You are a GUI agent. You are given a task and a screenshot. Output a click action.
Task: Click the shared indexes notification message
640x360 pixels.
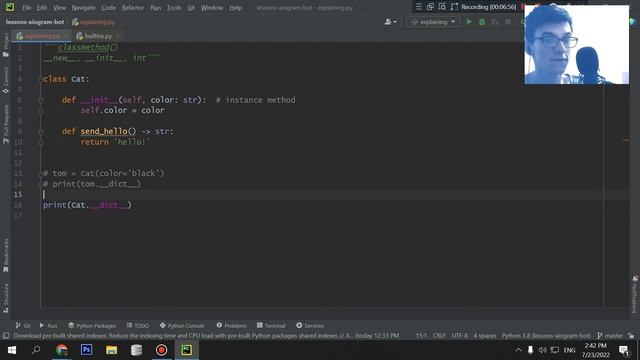click(206, 336)
